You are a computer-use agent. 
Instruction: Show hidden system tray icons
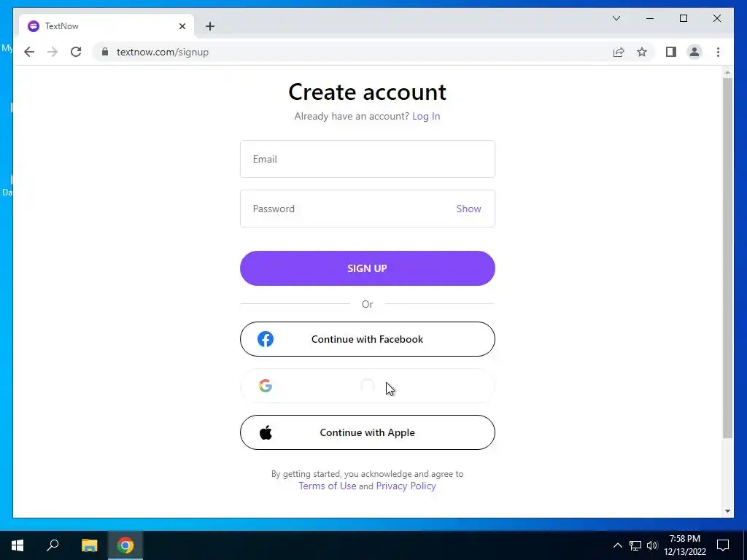pos(617,545)
